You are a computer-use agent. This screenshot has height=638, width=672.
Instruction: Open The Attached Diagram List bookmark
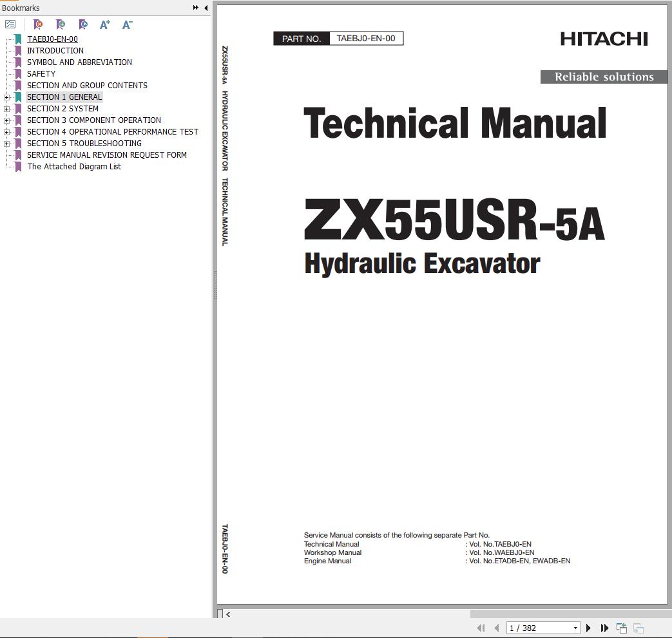pyautogui.click(x=74, y=166)
